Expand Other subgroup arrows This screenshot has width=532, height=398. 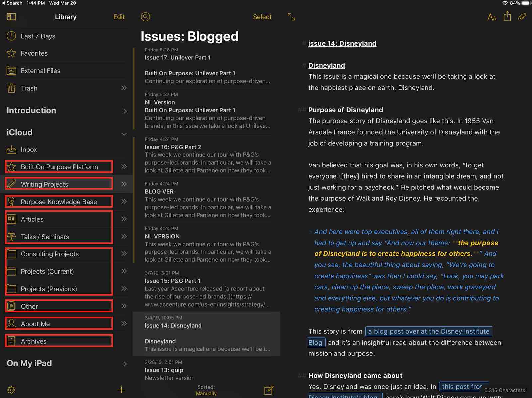[124, 306]
